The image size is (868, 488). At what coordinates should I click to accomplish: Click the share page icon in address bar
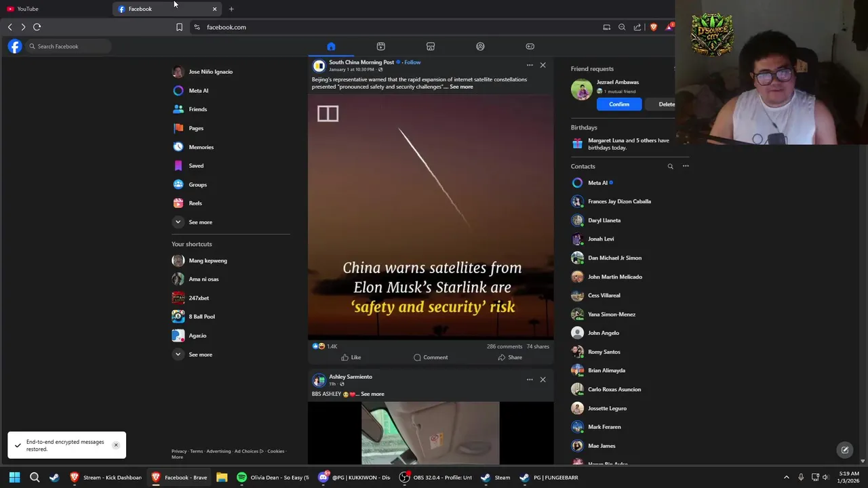pos(637,27)
